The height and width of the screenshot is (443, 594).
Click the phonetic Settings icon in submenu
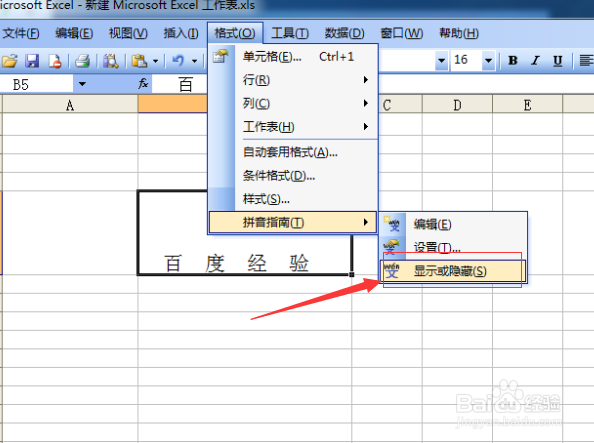pos(392,247)
